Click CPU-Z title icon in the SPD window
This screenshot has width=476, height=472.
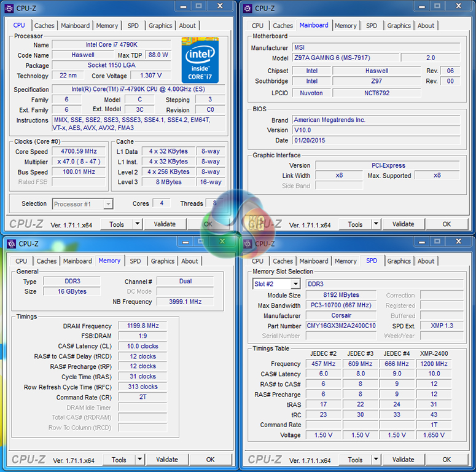coord(248,243)
